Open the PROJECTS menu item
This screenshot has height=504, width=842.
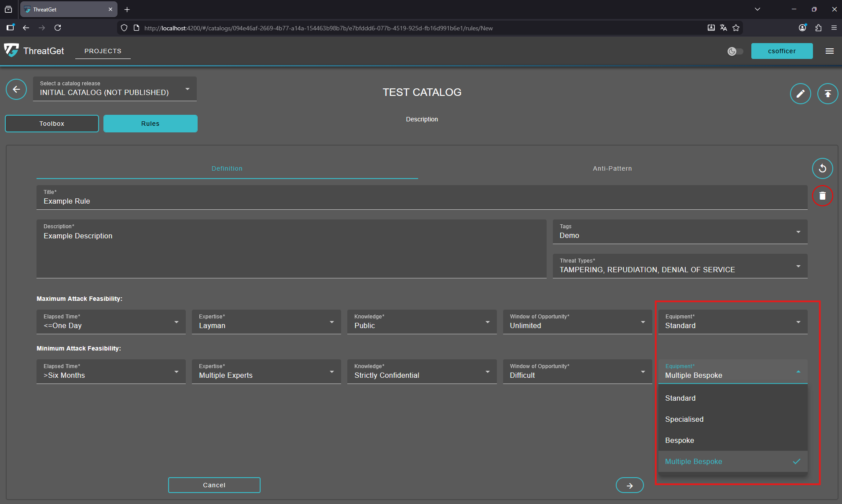coord(103,51)
